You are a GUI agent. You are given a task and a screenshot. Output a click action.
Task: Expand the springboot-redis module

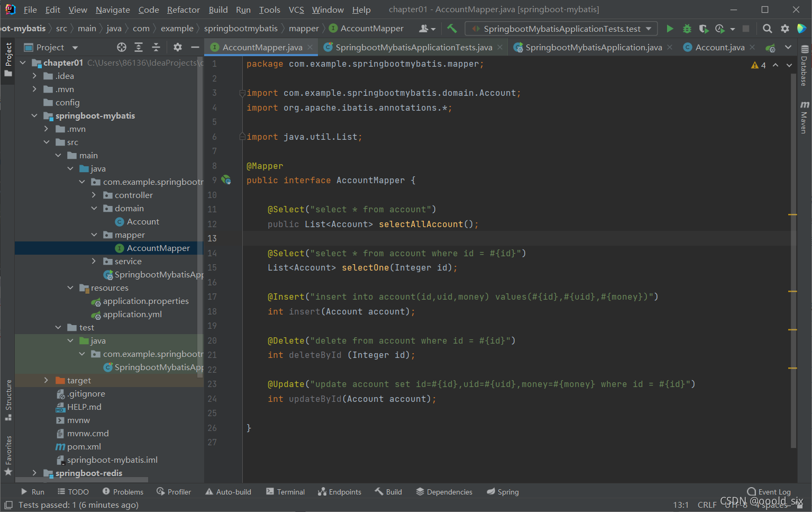click(x=34, y=473)
